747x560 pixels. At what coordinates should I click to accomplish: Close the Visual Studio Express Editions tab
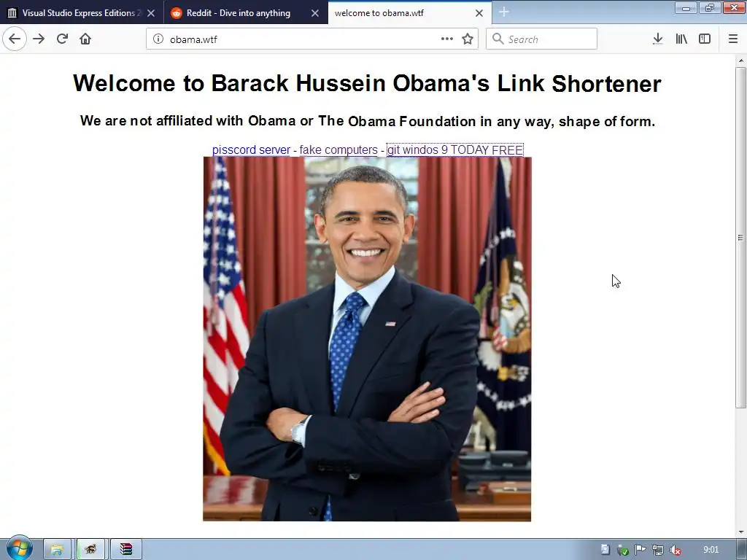click(151, 13)
